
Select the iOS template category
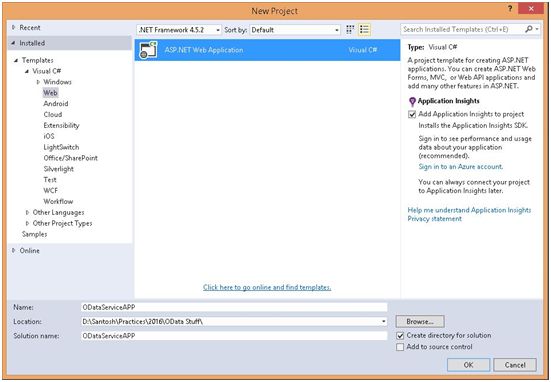pos(49,136)
